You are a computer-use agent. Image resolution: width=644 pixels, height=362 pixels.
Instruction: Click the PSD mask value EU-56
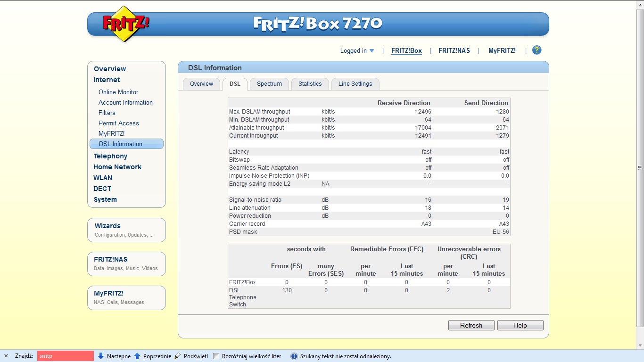(501, 232)
